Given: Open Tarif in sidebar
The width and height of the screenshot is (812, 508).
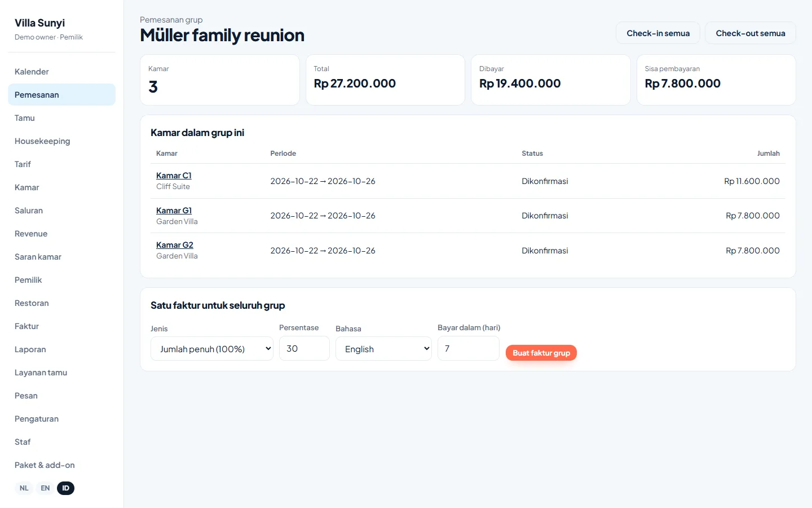Looking at the screenshot, I should point(61,164).
